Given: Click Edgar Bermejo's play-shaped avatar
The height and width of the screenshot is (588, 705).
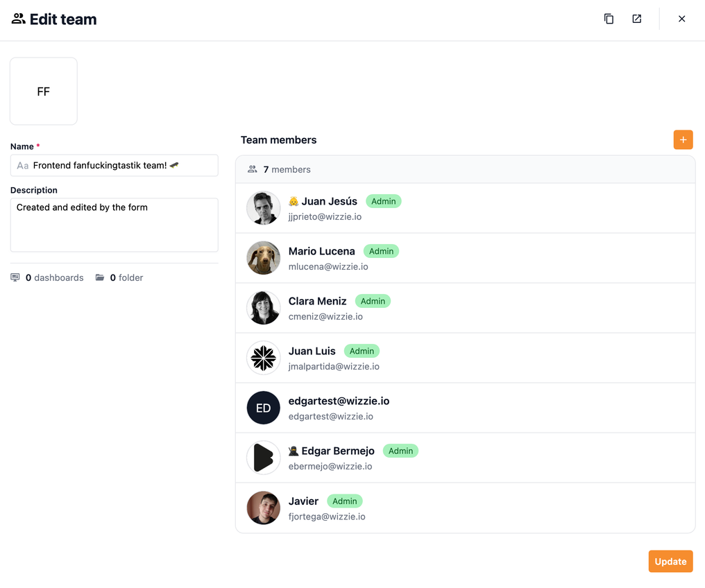Looking at the screenshot, I should (263, 458).
